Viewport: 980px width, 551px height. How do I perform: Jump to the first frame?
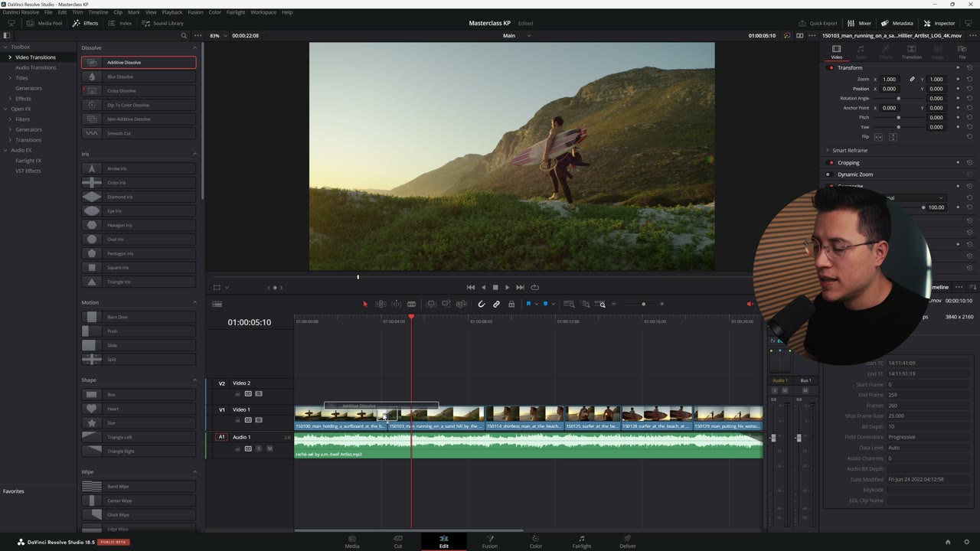[x=471, y=287]
